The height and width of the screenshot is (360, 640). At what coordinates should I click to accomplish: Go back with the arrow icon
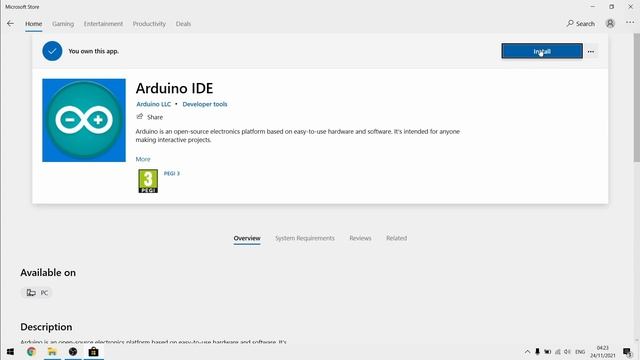[10, 24]
